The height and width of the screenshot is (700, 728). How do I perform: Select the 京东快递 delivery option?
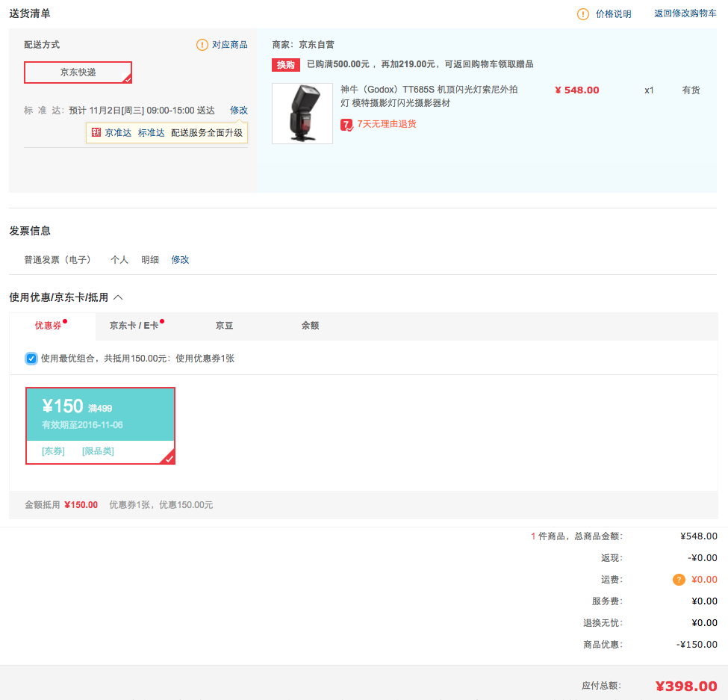point(78,72)
